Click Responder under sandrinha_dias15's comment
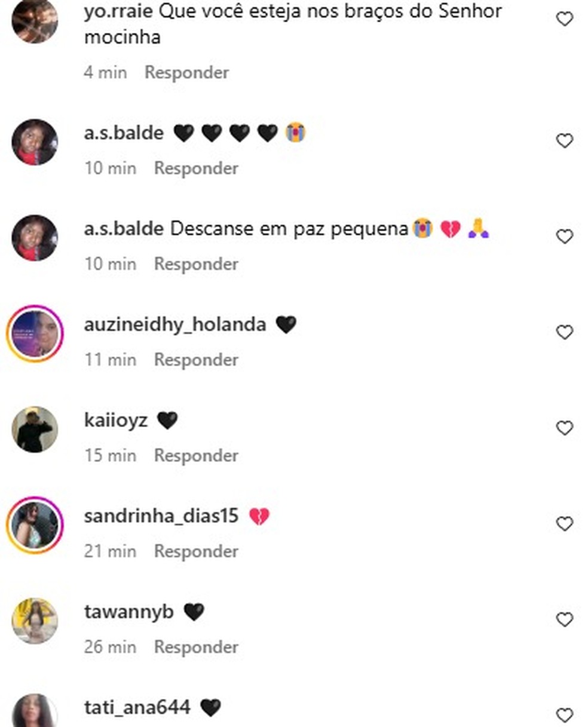 [196, 551]
